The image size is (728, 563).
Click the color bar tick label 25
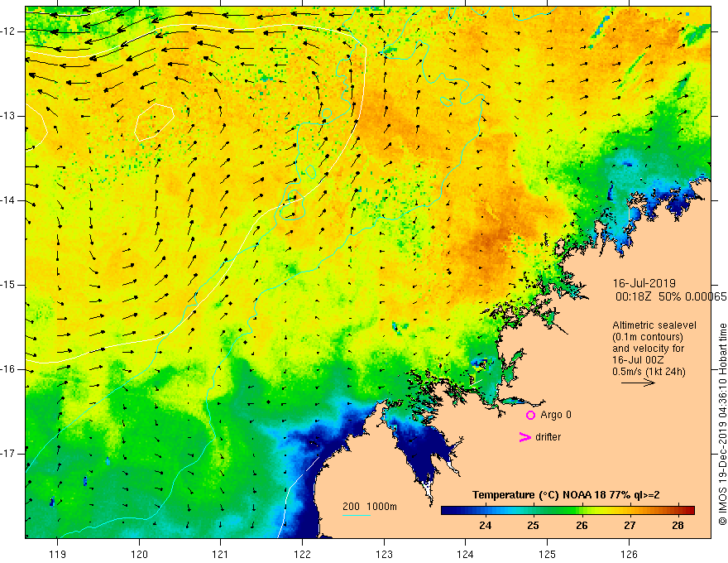click(533, 526)
